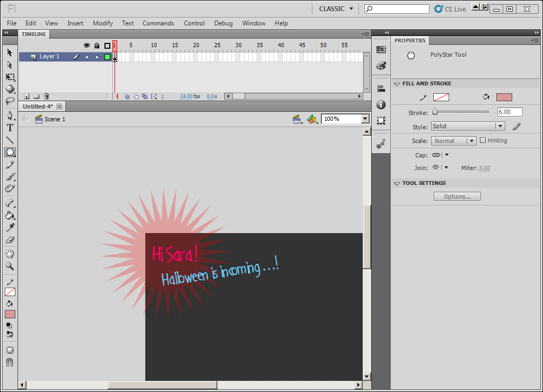Screen dimensions: 543x392
Task: Enable the Hinting checkbox
Action: [483, 140]
